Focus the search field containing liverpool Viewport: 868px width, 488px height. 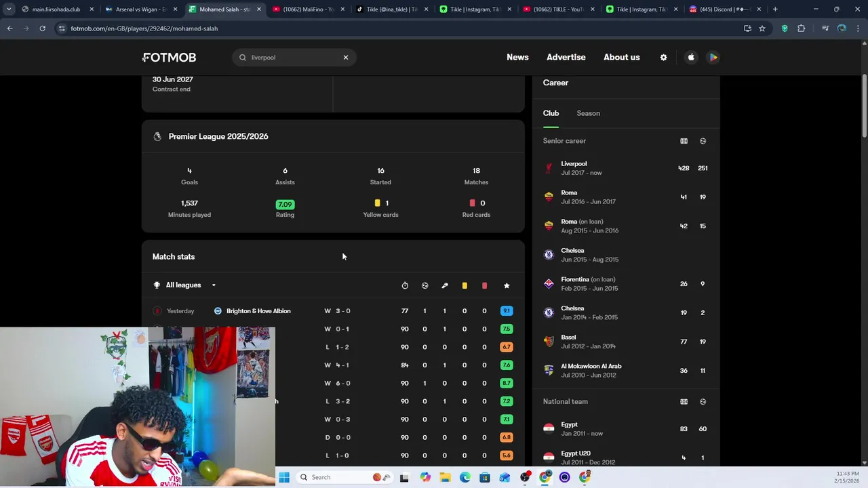(294, 58)
